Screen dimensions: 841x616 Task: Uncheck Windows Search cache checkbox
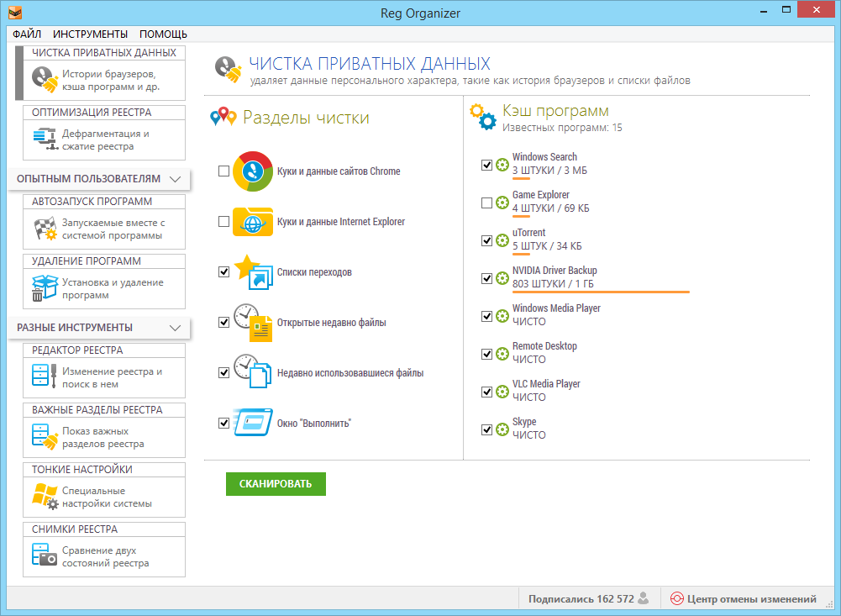tap(486, 165)
